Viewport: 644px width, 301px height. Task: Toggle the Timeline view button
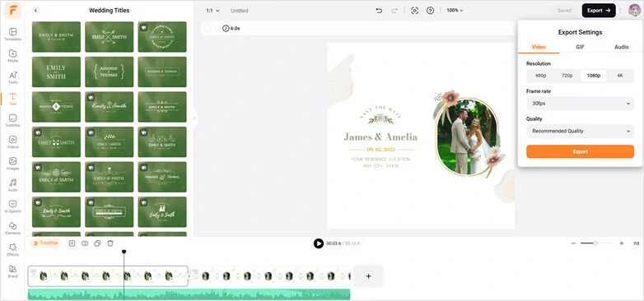45,243
